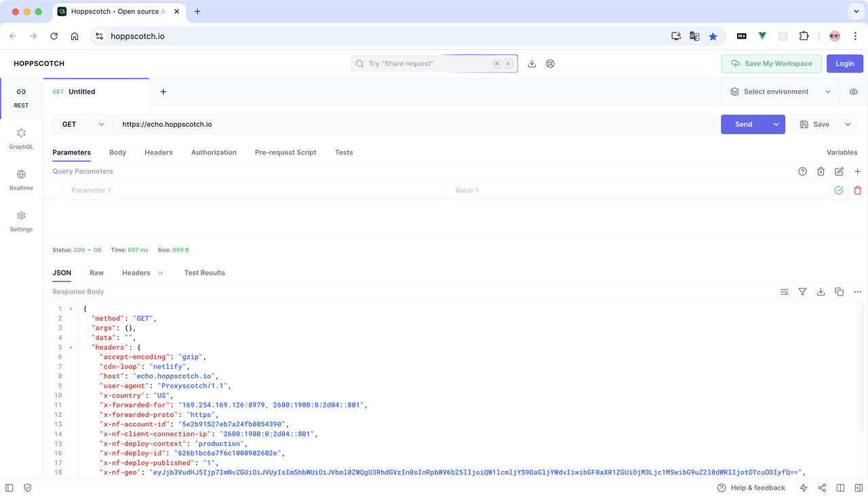Open the Variables link
The height and width of the screenshot is (497, 868).
pos(842,153)
